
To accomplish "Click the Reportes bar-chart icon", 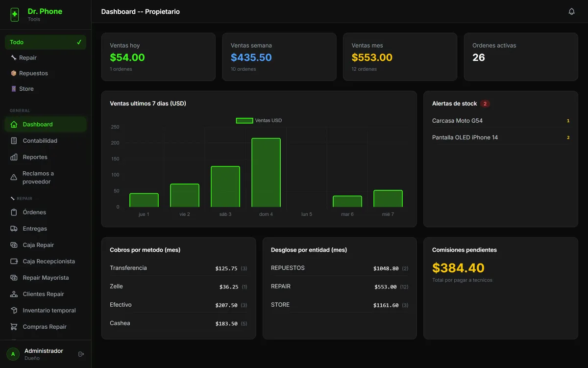I will click(x=14, y=157).
